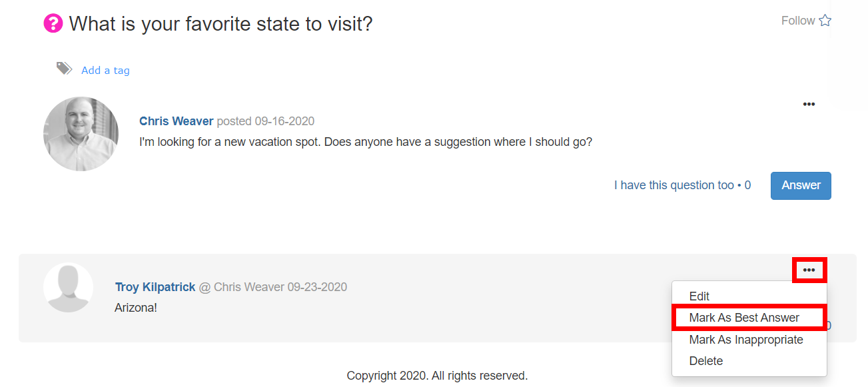Click the Follow star icon
The image size is (868, 387).
[x=825, y=21]
